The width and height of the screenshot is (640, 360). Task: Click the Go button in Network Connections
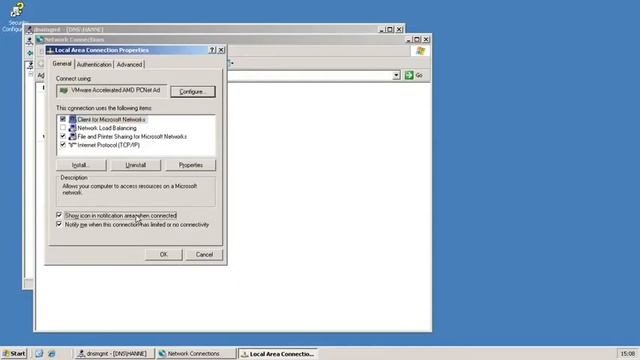pyautogui.click(x=414, y=75)
